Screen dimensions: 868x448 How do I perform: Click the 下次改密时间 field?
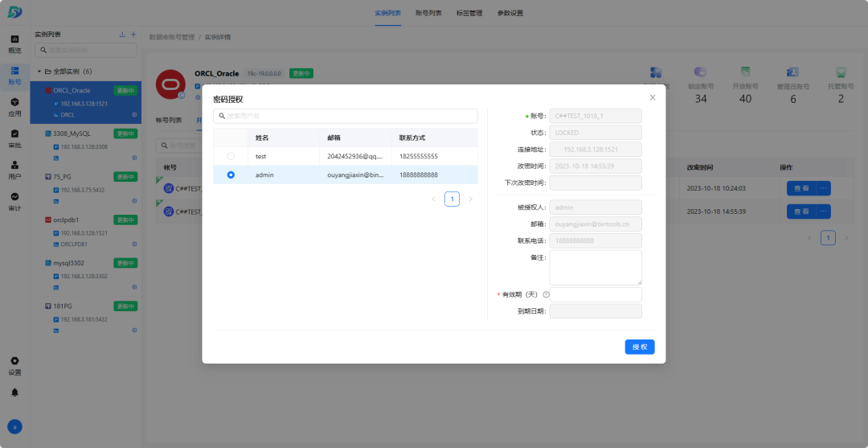coord(596,183)
